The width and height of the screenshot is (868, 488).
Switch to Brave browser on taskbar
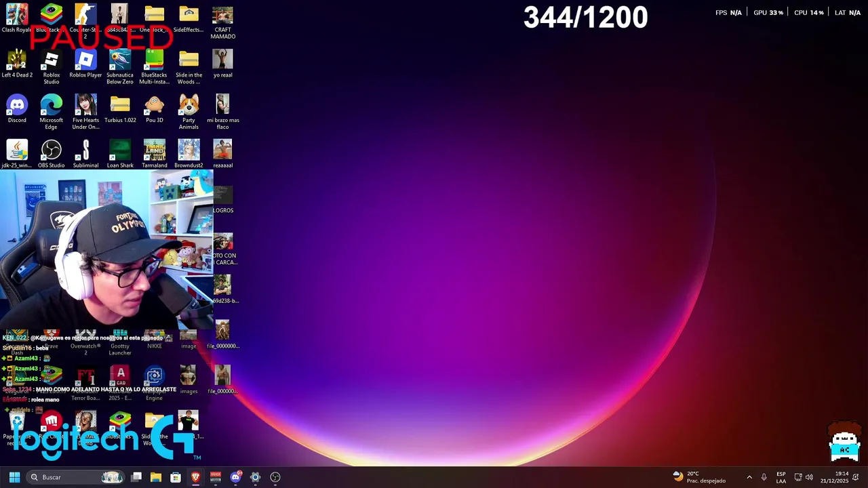click(x=195, y=477)
